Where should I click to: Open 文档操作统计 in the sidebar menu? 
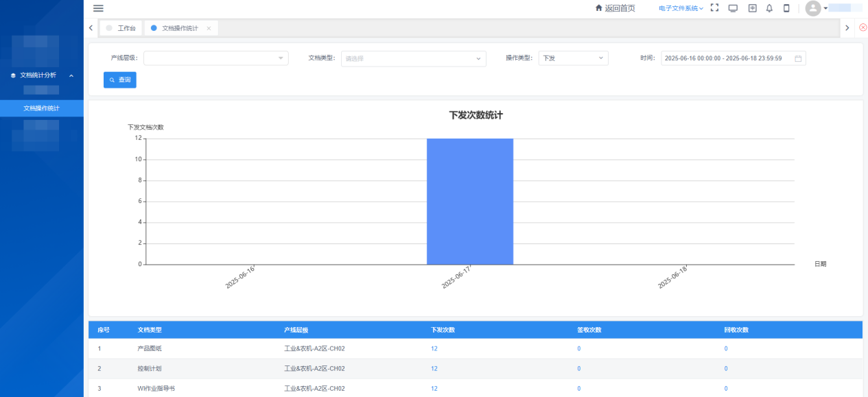[x=42, y=108]
